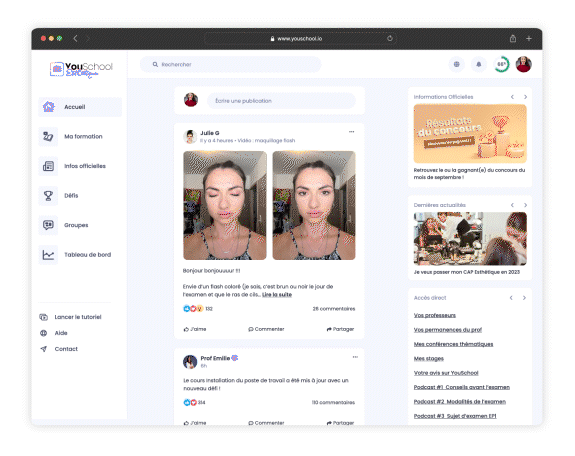
Task: Share Julie G's post with Partager
Action: tap(340, 329)
